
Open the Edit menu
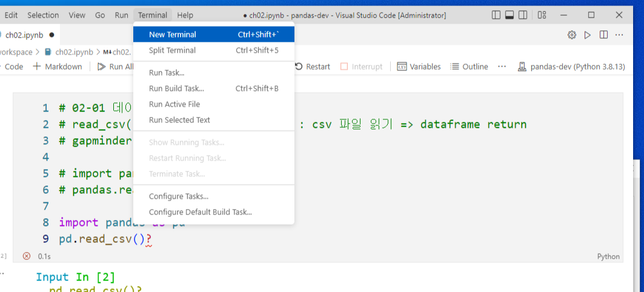[11, 15]
